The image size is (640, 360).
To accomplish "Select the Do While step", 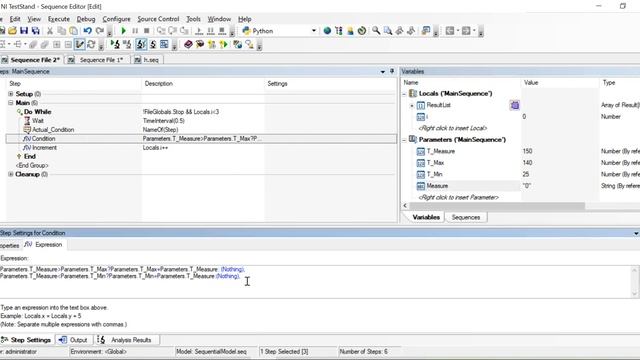I will pos(38,112).
